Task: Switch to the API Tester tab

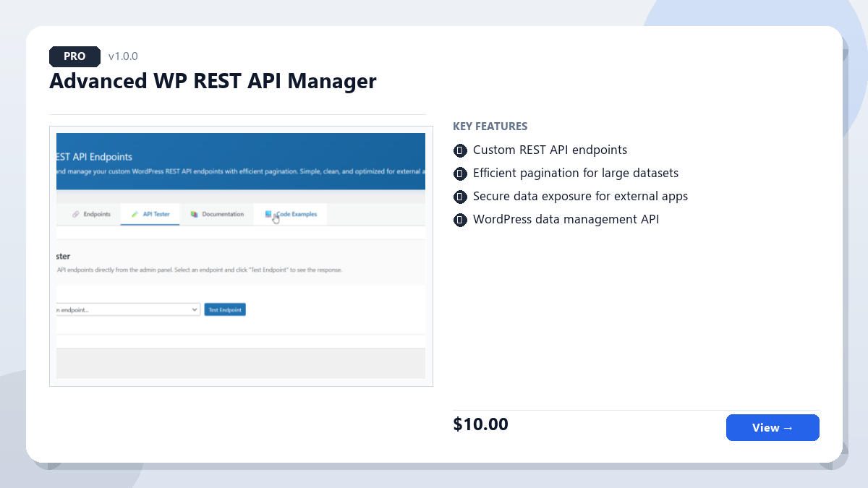Action: click(x=150, y=214)
